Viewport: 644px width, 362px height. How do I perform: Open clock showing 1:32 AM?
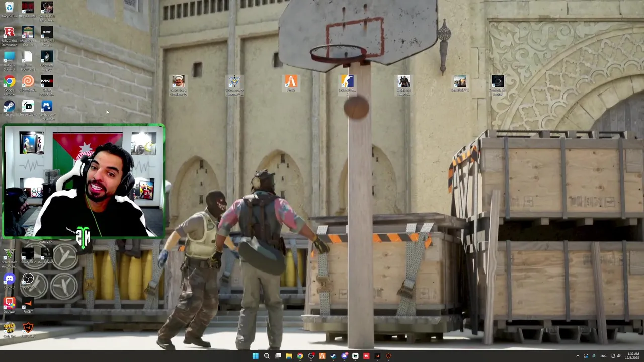point(633,356)
